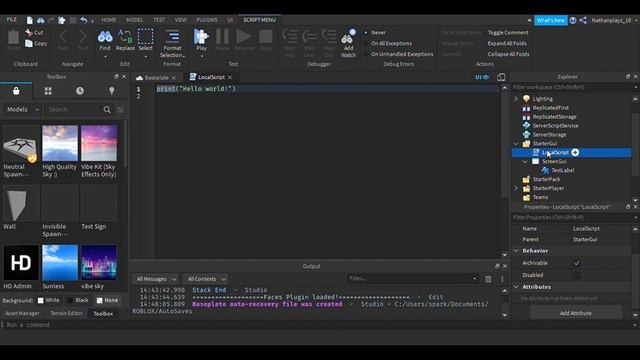Open Toolbox Inventory grid tab
The width and height of the screenshot is (640, 360).
[48, 91]
